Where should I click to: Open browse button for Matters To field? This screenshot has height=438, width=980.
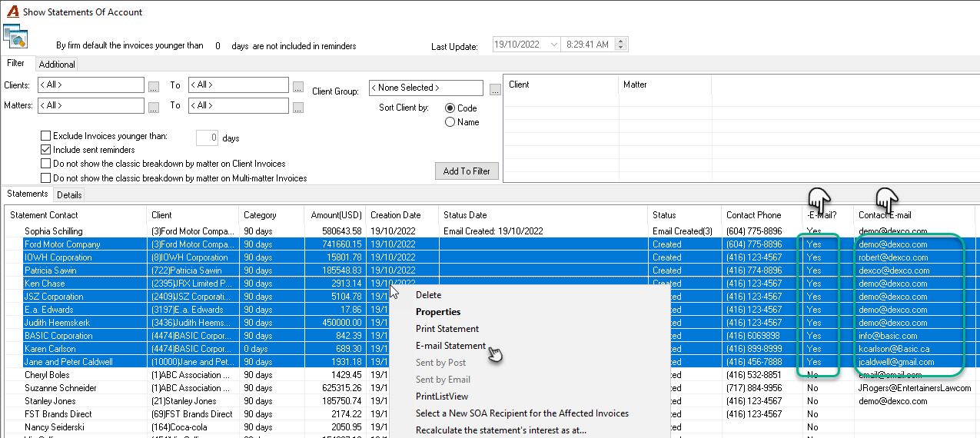[x=298, y=107]
